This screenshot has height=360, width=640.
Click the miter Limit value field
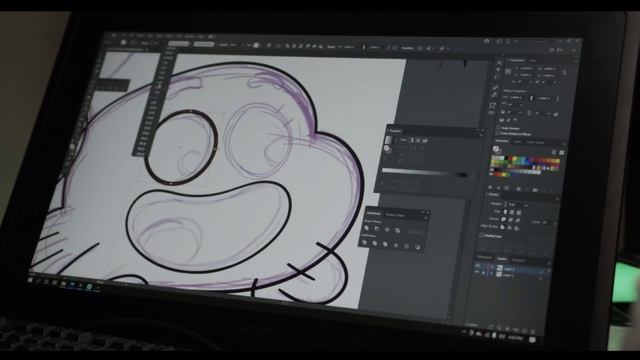pos(545,222)
